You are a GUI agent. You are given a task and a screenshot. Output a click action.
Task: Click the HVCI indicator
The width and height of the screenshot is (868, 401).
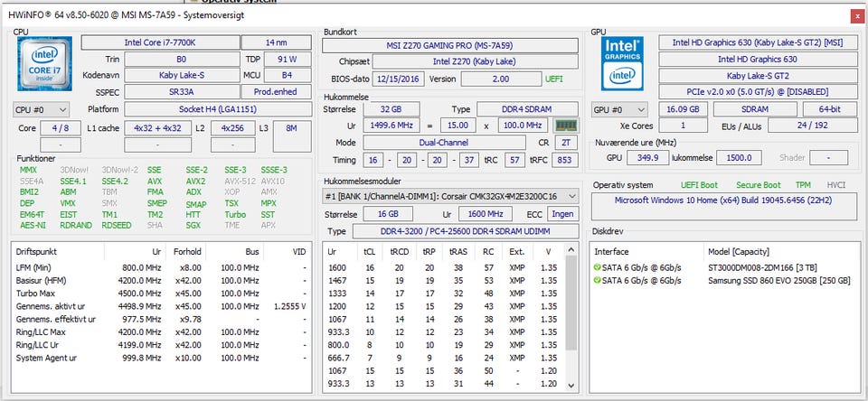835,185
